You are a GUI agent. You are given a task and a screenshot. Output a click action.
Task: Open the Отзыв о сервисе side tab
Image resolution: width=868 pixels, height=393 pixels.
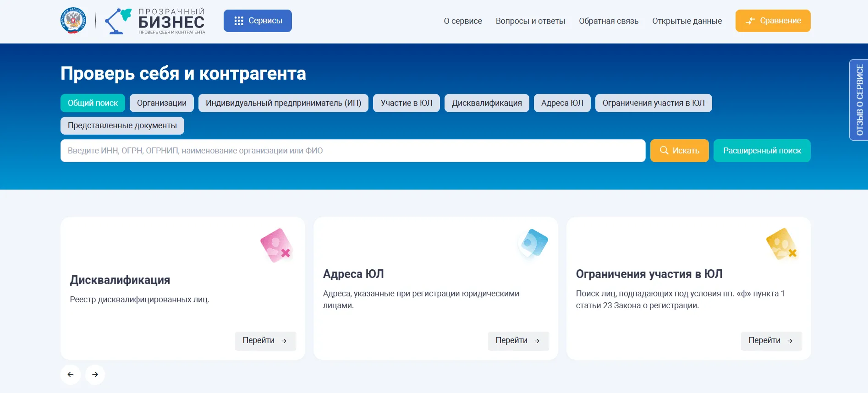(x=859, y=100)
